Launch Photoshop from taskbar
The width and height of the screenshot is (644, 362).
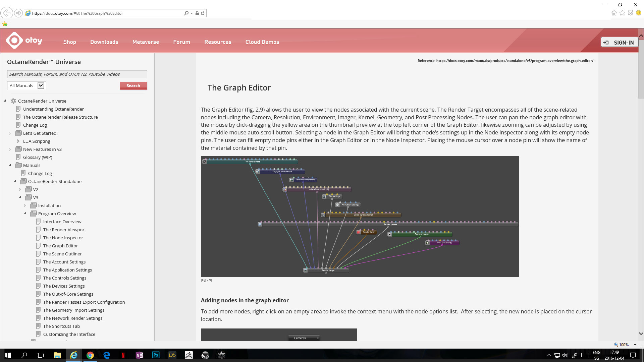[x=156, y=355]
